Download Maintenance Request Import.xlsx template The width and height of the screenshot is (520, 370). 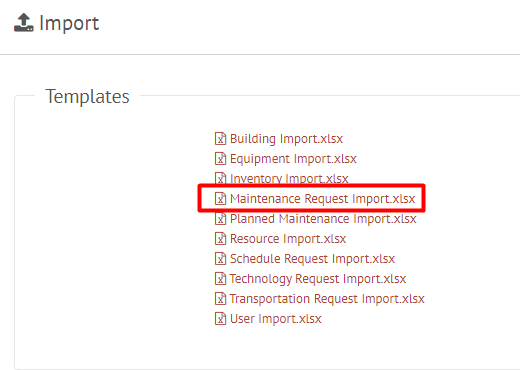pyautogui.click(x=322, y=199)
